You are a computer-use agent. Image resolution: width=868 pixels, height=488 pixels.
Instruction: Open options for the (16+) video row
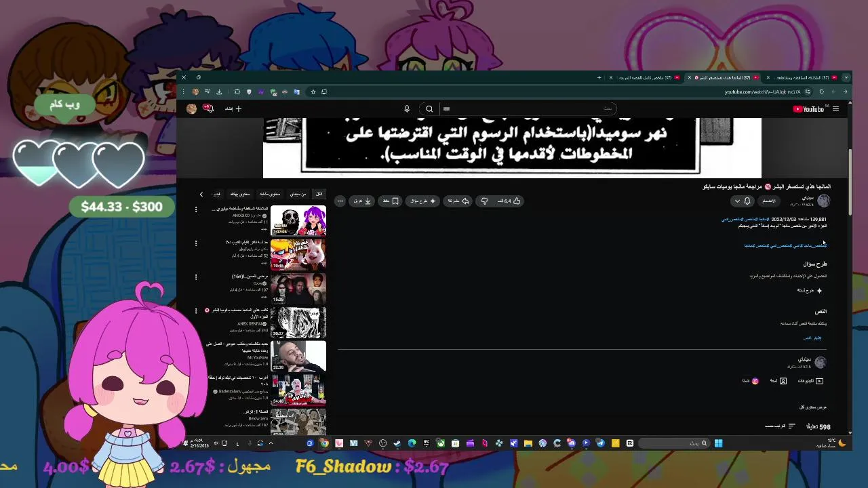point(196,277)
